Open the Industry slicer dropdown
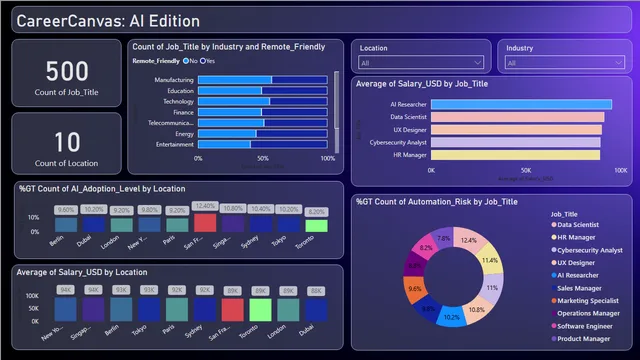 (564, 63)
